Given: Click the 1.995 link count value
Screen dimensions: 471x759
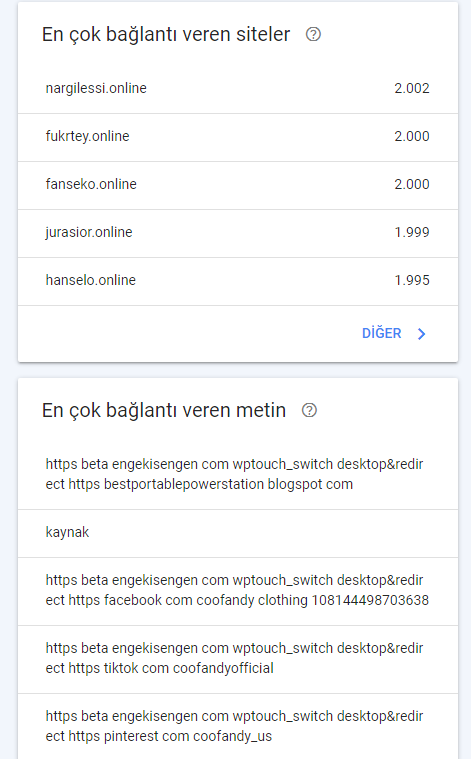Looking at the screenshot, I should coord(411,280).
